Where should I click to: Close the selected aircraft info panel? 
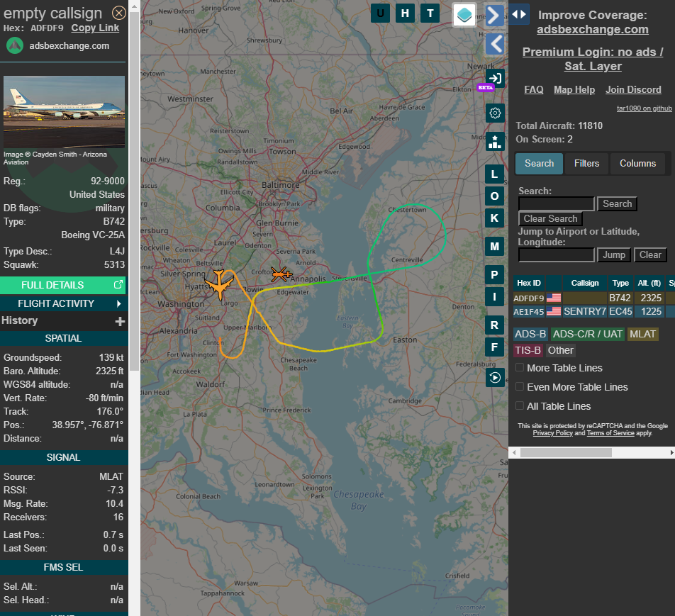click(x=119, y=13)
